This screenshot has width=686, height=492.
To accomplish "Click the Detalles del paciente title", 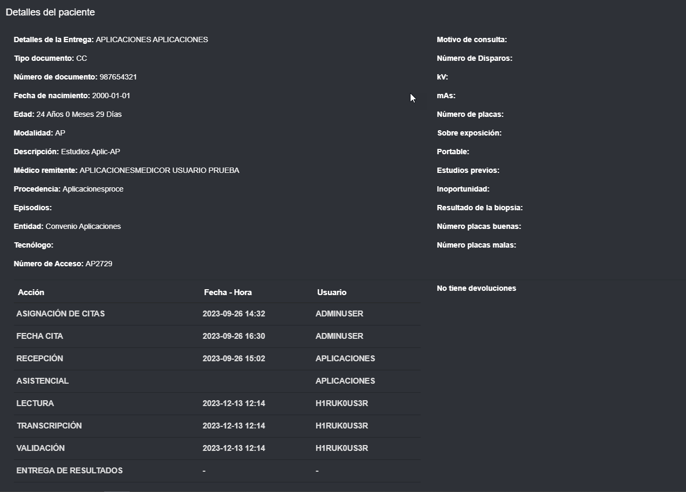I will coord(50,12).
